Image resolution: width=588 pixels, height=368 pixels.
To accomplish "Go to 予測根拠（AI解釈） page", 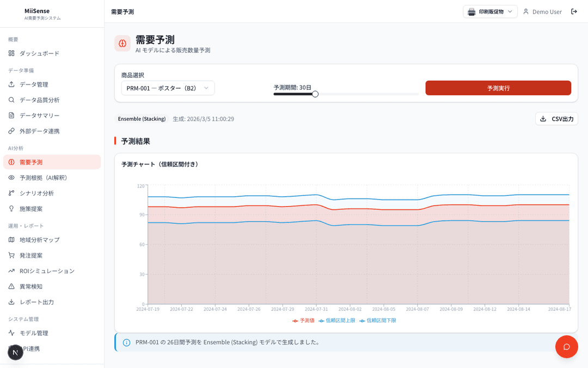I will pos(52,178).
